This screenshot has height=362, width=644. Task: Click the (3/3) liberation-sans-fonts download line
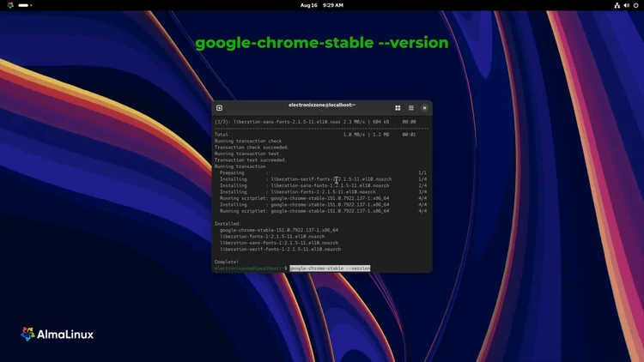[315, 122]
